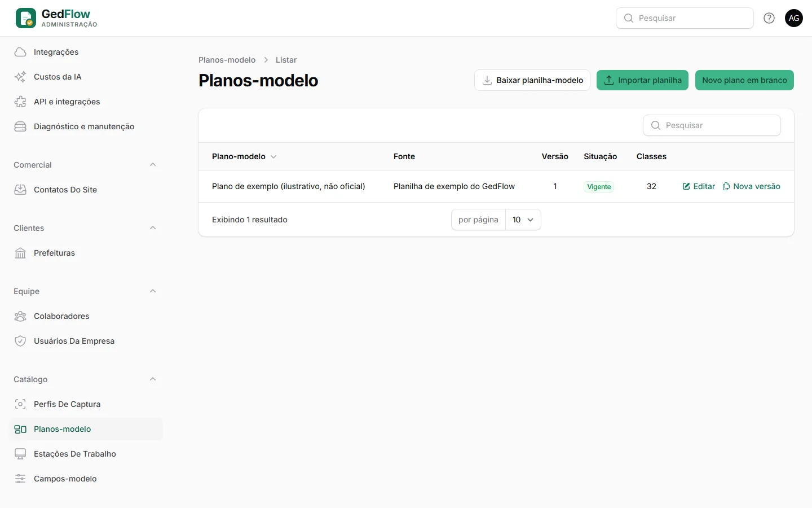812x508 pixels.
Task: Click the API e integrações puzzle icon
Action: coord(20,102)
